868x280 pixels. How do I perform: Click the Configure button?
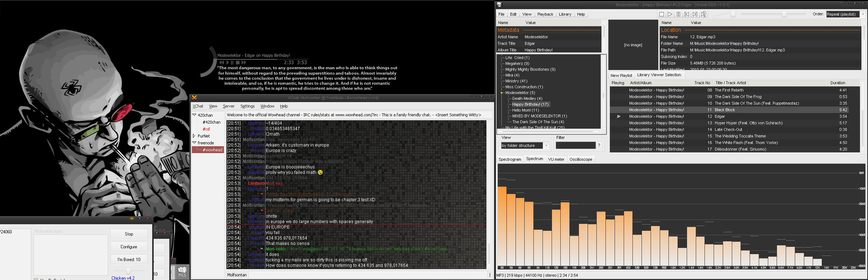(x=129, y=247)
